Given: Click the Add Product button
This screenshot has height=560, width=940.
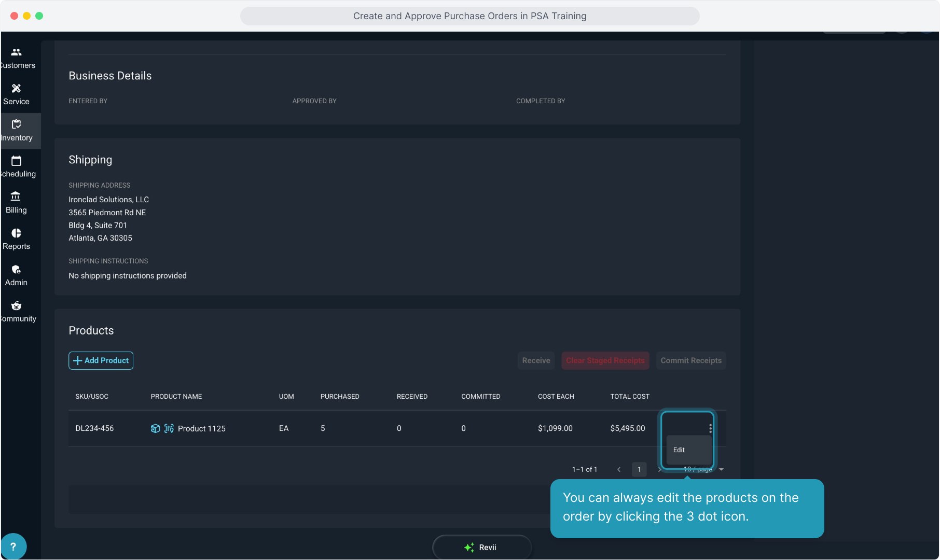Looking at the screenshot, I should click(x=101, y=361).
